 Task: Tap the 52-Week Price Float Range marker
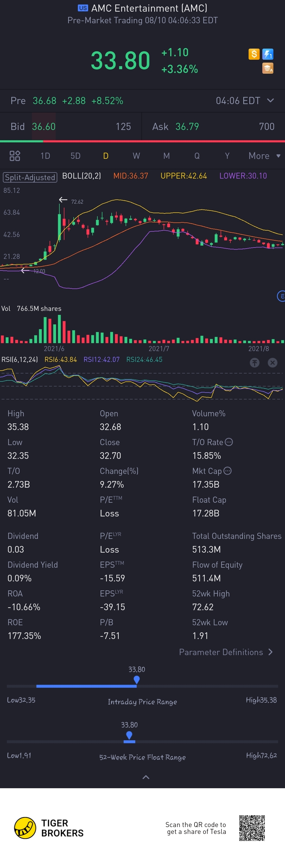[x=129, y=735]
